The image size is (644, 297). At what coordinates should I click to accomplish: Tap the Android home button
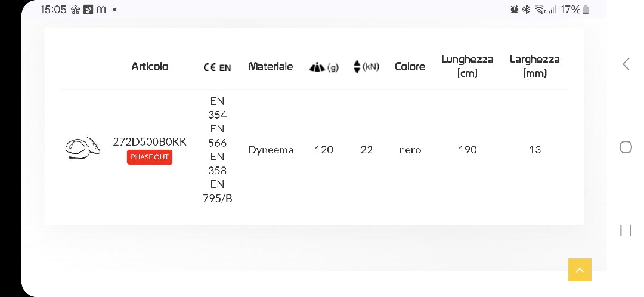point(626,147)
